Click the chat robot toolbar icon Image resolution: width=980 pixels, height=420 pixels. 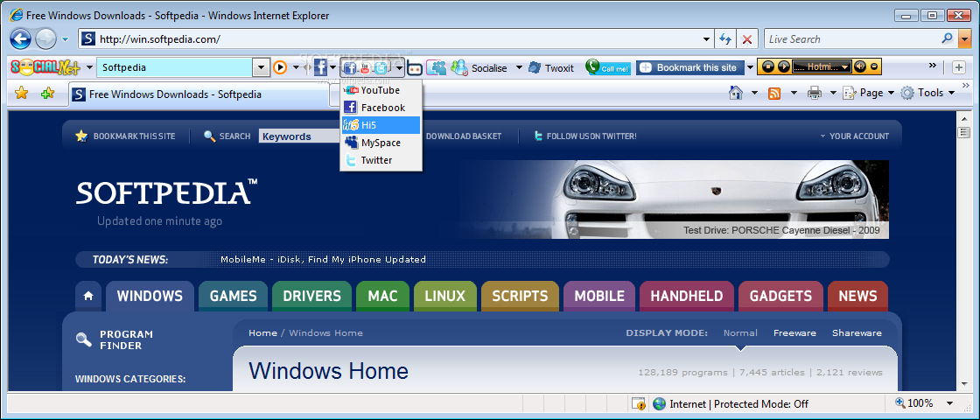pos(415,68)
